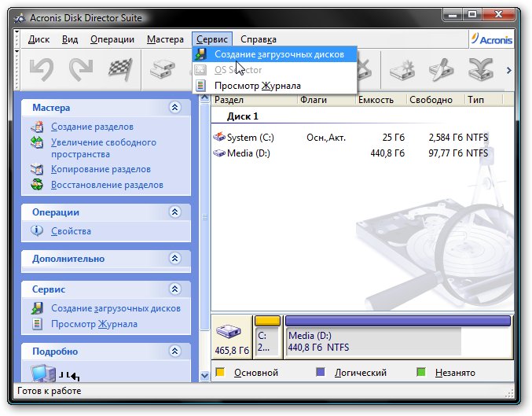
Task: Collapse the Сервис sidebar panel
Action: (174, 289)
